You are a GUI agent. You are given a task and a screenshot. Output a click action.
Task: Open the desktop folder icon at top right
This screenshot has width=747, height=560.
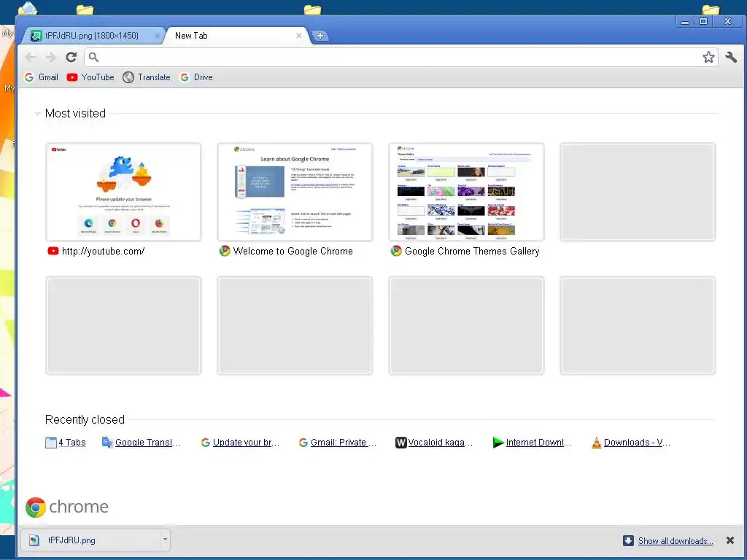click(711, 9)
